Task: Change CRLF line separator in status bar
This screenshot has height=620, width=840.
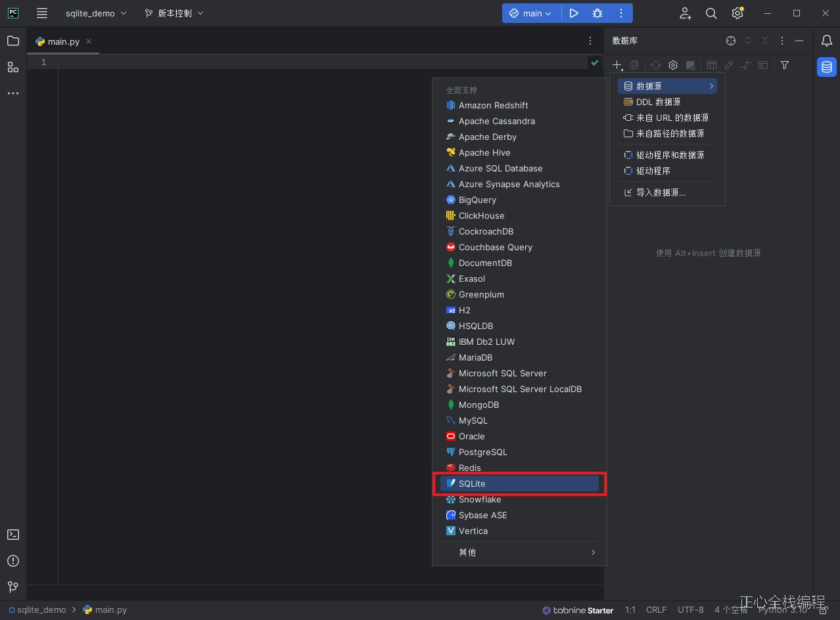Action: pyautogui.click(x=656, y=610)
